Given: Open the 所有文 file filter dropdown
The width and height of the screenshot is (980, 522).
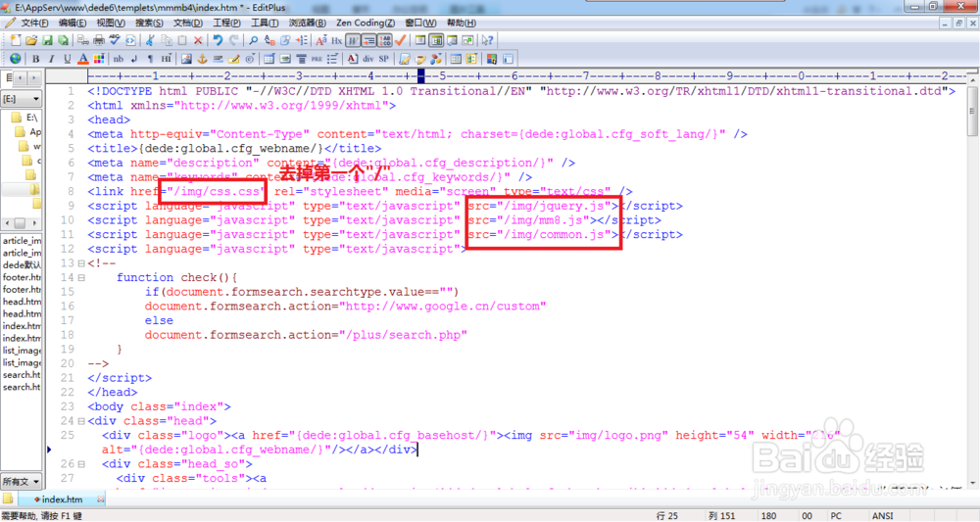Looking at the screenshot, I should (21, 482).
